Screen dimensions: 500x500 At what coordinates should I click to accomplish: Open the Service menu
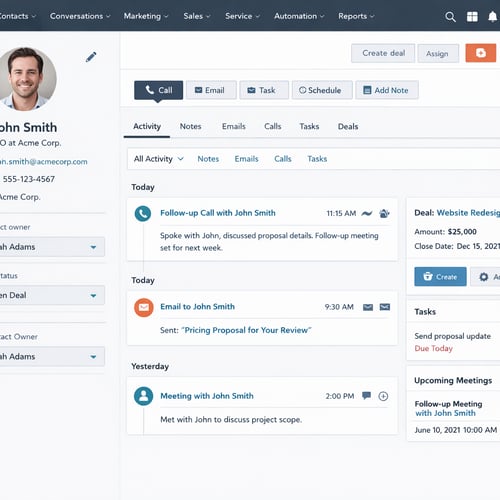(242, 16)
